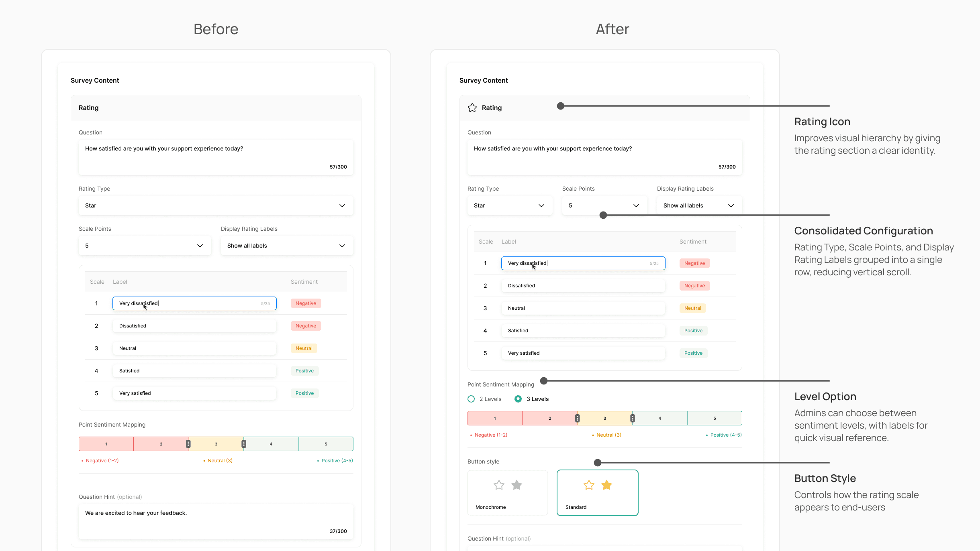Viewport: 980px width, 551px height.
Task: Click the 'Neutral (3)' legend in Before panel
Action: (x=218, y=461)
